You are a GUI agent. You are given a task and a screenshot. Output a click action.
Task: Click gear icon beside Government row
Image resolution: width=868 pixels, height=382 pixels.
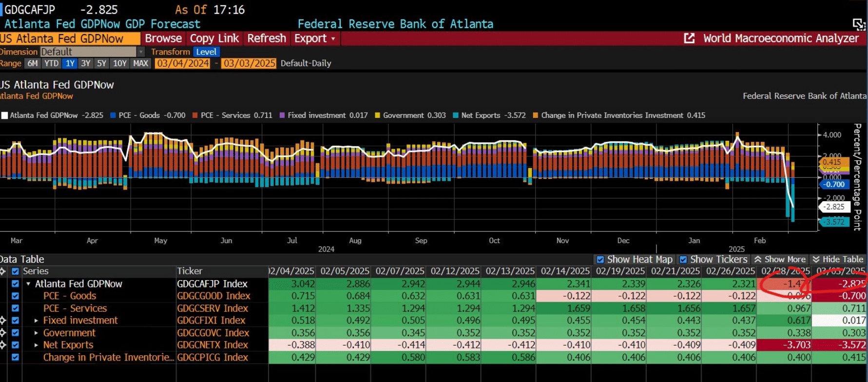2,333
